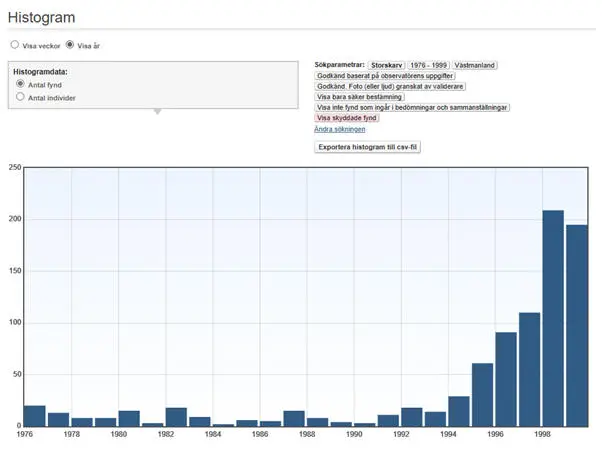Click Visa inte fynd som ingår tag
This screenshot has width=602, height=449.
tap(412, 107)
